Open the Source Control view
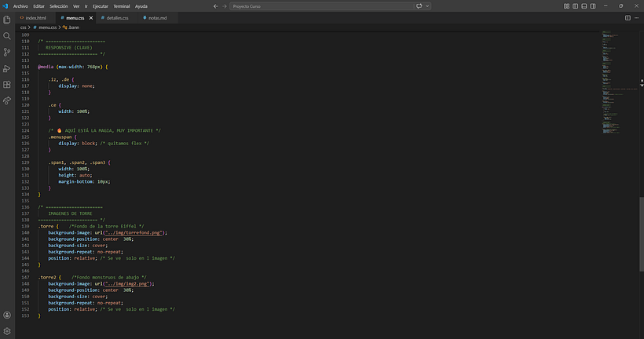The width and height of the screenshot is (644, 339). click(7, 52)
